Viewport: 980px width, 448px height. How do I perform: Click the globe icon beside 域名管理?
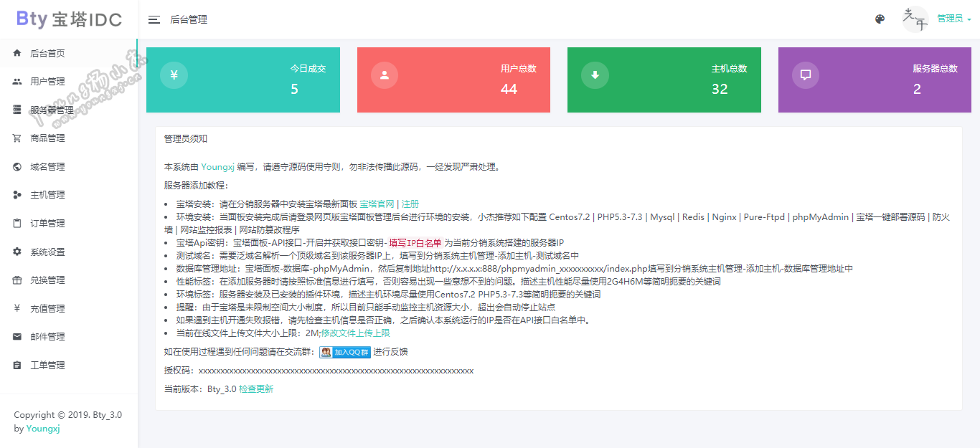tap(17, 167)
